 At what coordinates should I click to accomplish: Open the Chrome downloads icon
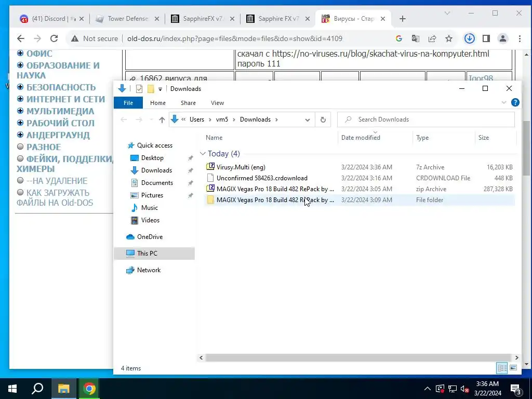pos(470,38)
